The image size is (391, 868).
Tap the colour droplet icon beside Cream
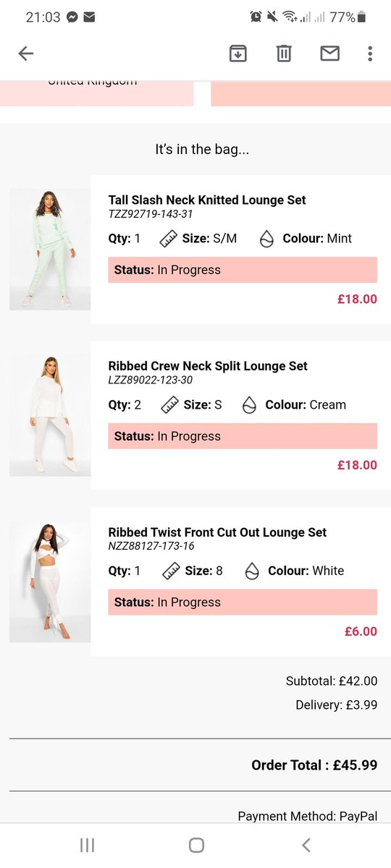[249, 405]
